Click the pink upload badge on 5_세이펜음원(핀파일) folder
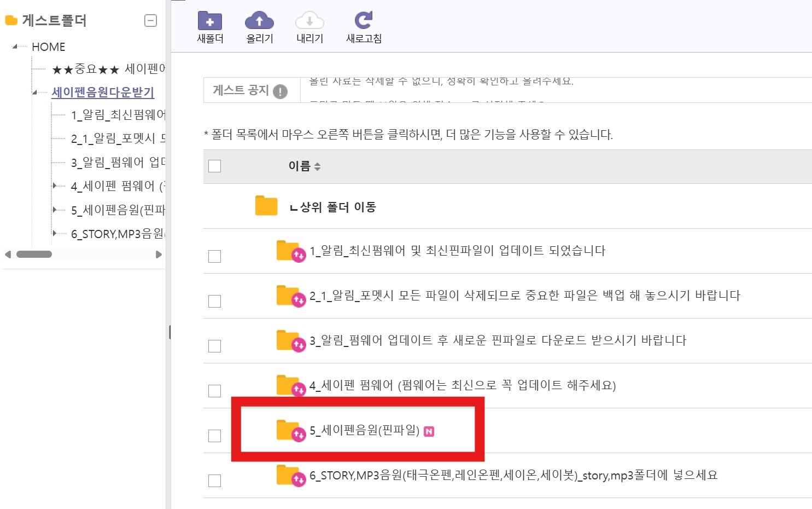Image resolution: width=812 pixels, height=509 pixels. click(299, 435)
